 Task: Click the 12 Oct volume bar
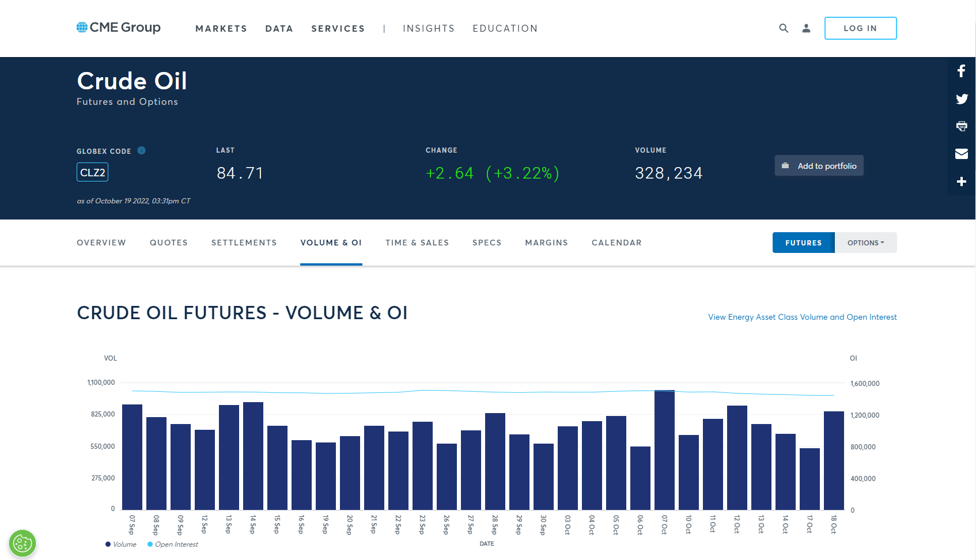737,458
